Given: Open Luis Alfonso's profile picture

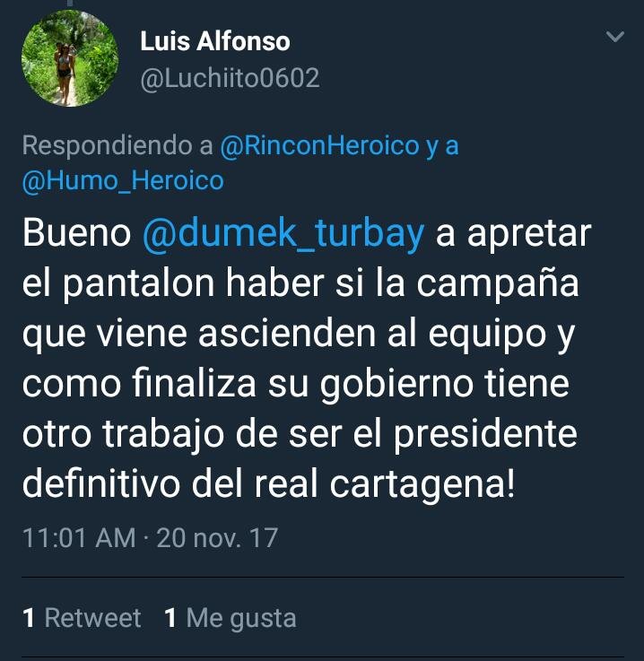Looking at the screenshot, I should pos(70,58).
